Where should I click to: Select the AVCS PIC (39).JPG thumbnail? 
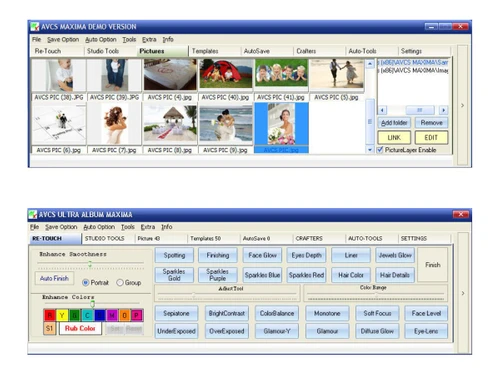click(x=114, y=75)
